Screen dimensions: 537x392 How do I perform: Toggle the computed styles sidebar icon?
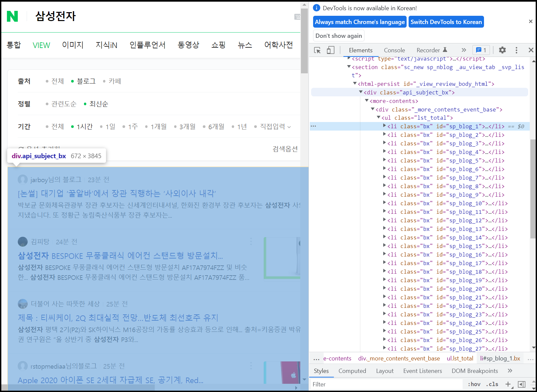pyautogui.click(x=522, y=384)
